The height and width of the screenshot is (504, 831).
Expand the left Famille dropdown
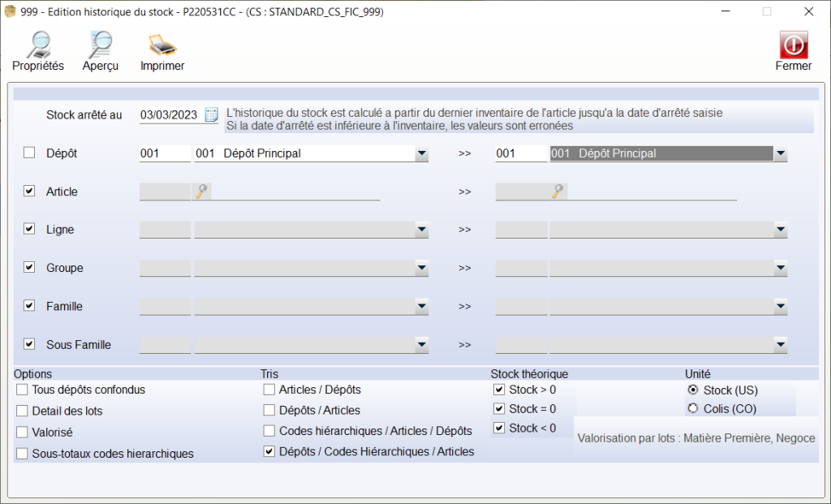click(421, 307)
